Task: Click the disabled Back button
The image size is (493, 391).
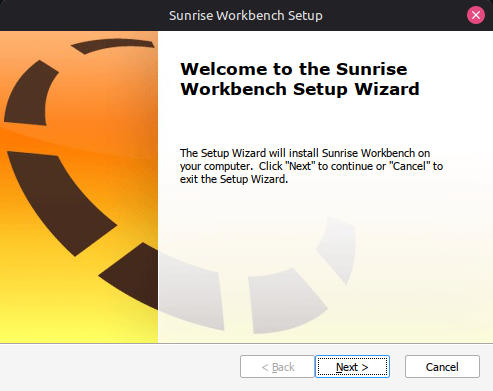Action: pyautogui.click(x=277, y=367)
